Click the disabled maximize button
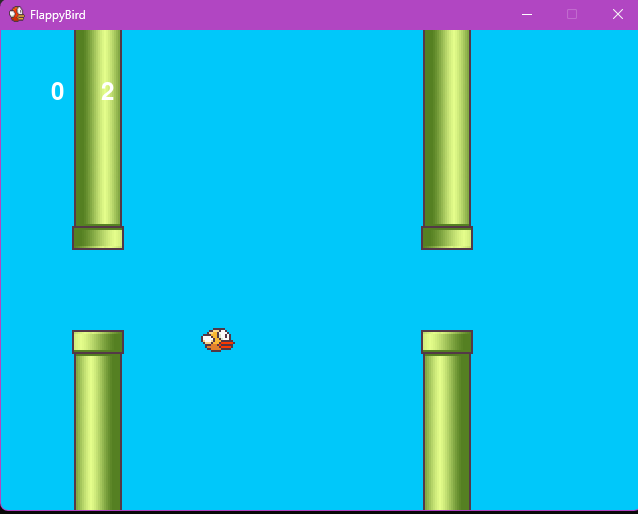This screenshot has width=638, height=514. 572,15
